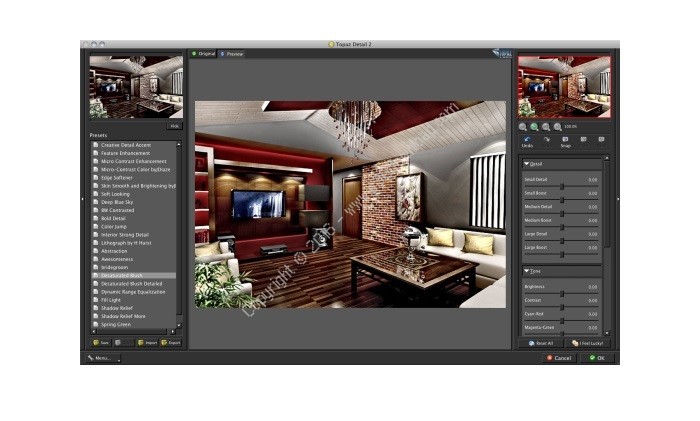The image size is (700, 421).
Task: Click the preset icon beside Edge Softener
Action: tap(96, 178)
